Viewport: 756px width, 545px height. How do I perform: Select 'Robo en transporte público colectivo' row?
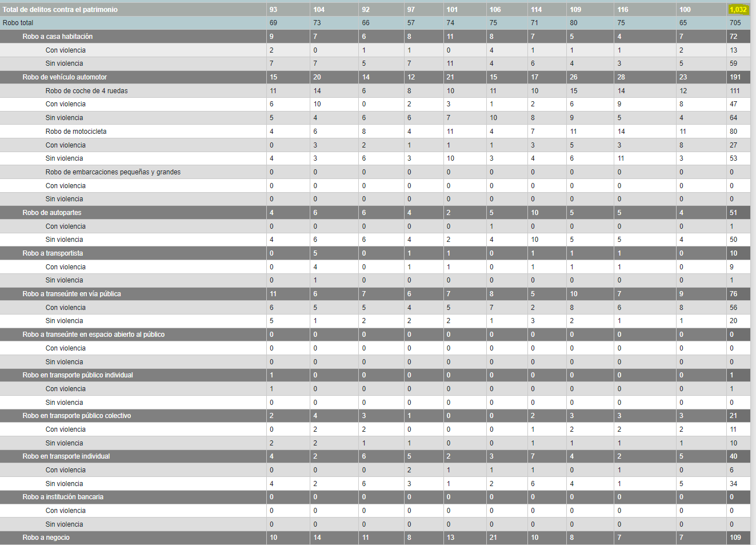click(x=77, y=416)
